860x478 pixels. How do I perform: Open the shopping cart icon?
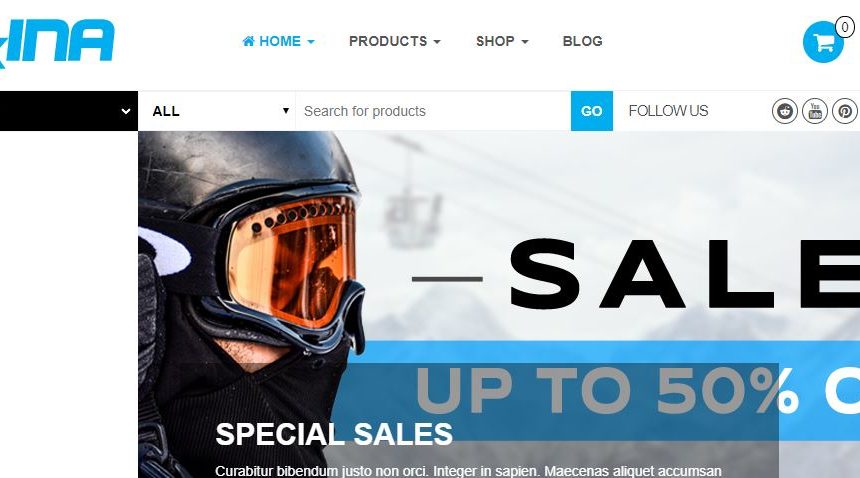(x=823, y=42)
